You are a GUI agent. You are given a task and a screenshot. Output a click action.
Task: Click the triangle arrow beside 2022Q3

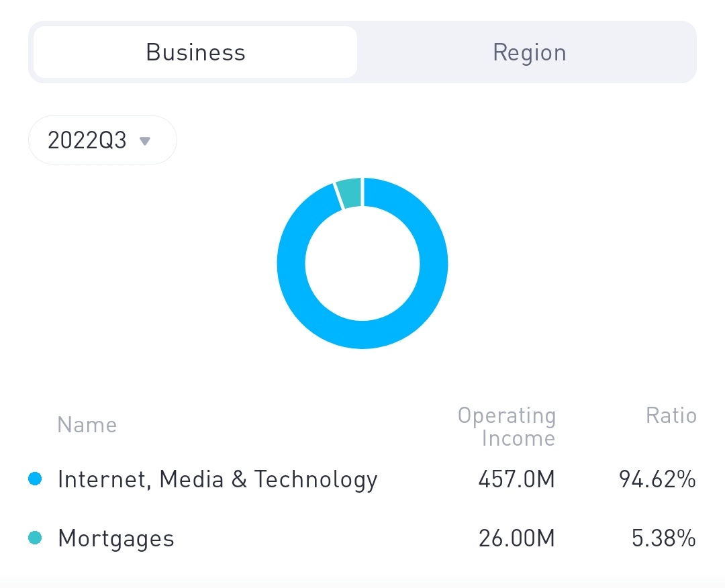(x=144, y=141)
